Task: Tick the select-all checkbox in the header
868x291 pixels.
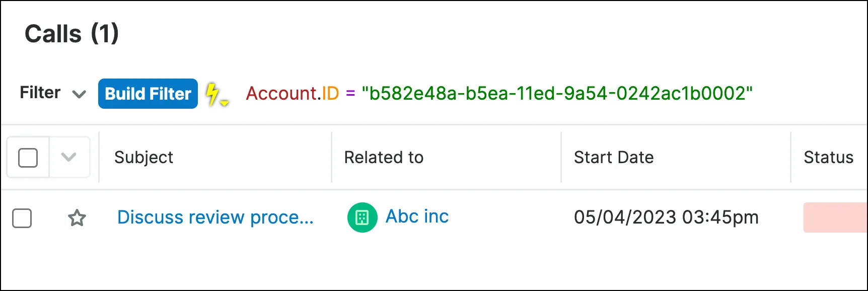Action: [28, 158]
